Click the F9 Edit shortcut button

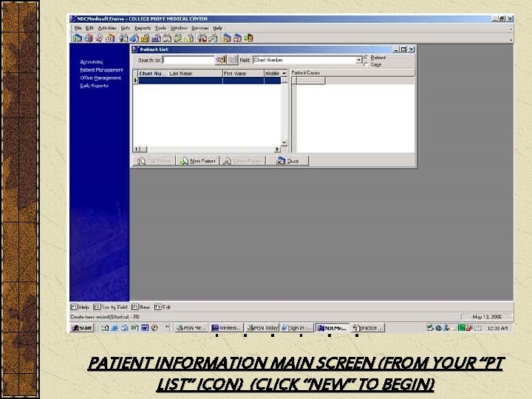[x=163, y=307]
